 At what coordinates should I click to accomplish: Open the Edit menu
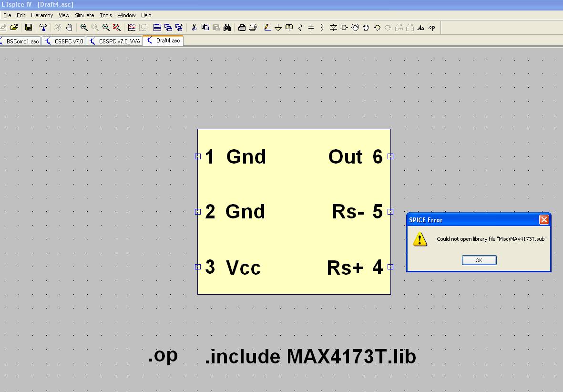coord(21,15)
